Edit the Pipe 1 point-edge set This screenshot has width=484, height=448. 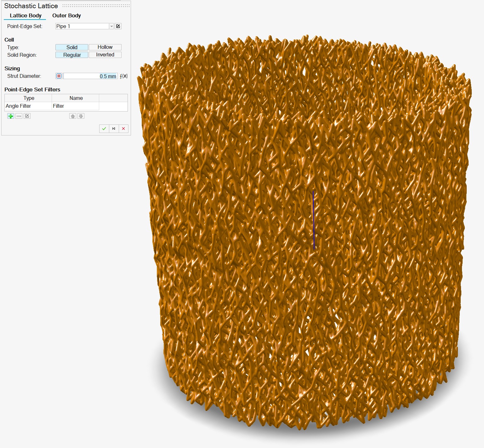point(118,26)
